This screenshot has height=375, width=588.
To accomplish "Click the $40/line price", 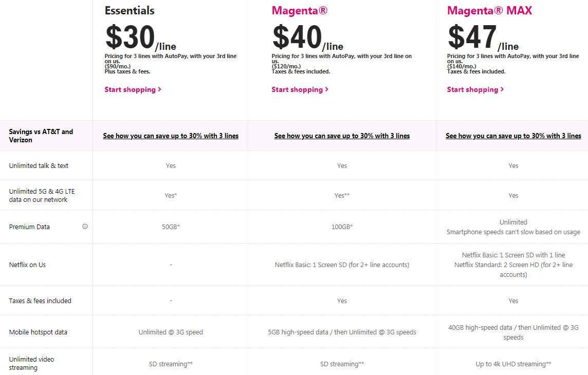I will [307, 39].
